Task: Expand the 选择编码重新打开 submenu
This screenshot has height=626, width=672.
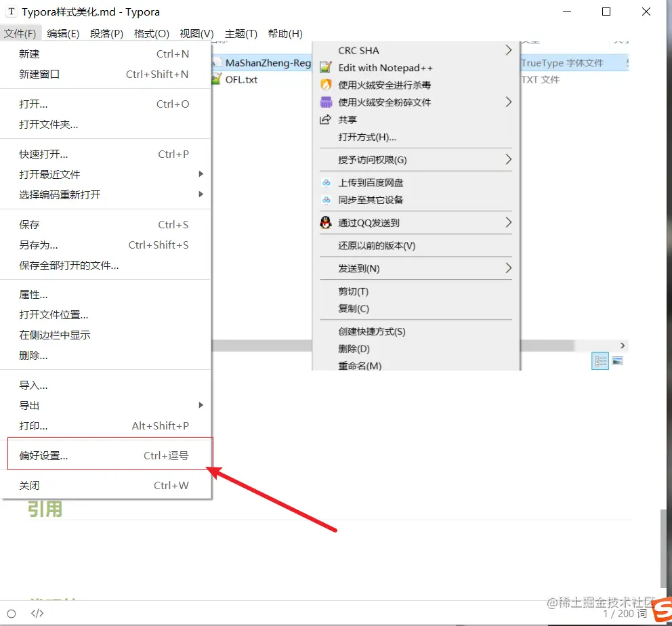Action: click(x=106, y=195)
